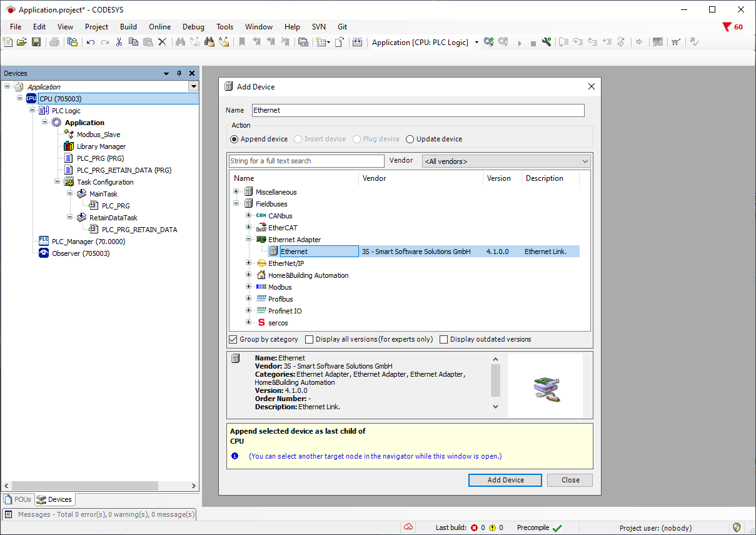
Task: Click the Add Device button
Action: coord(505,480)
